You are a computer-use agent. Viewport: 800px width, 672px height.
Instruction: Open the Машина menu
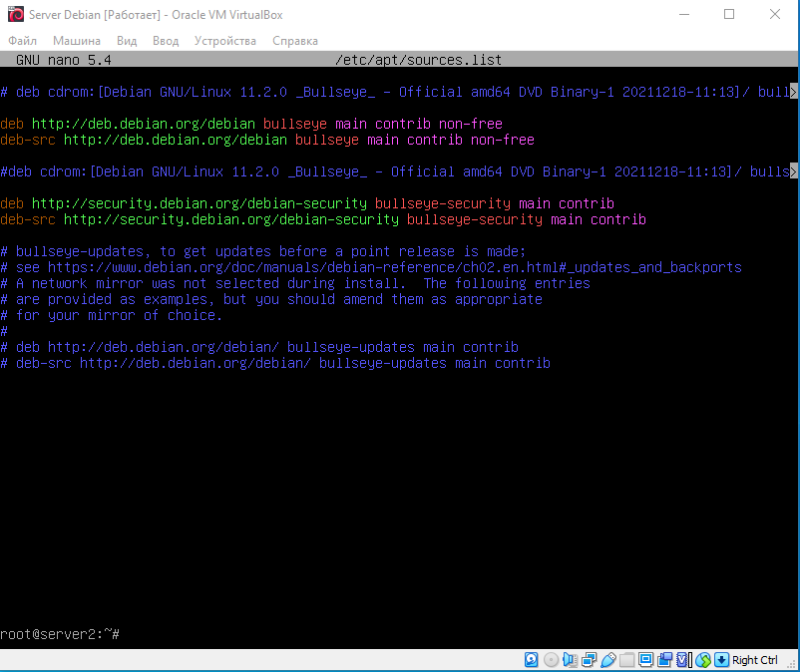[77, 41]
